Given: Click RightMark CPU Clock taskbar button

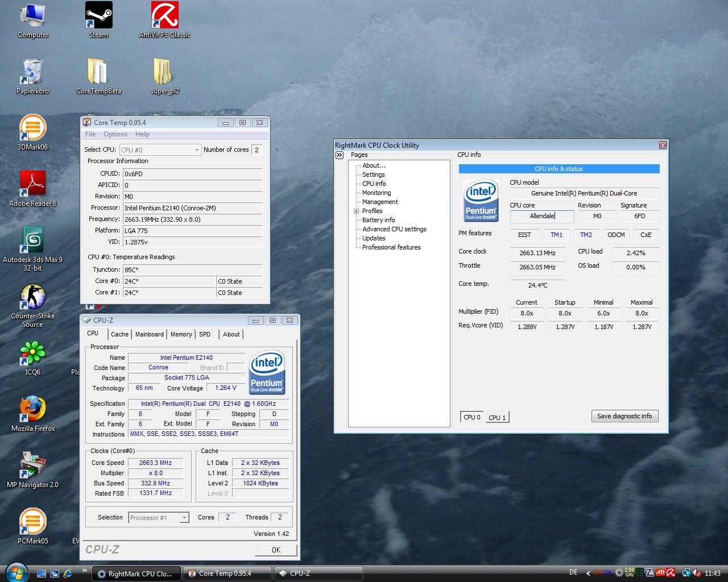Looking at the screenshot, I should [136, 573].
